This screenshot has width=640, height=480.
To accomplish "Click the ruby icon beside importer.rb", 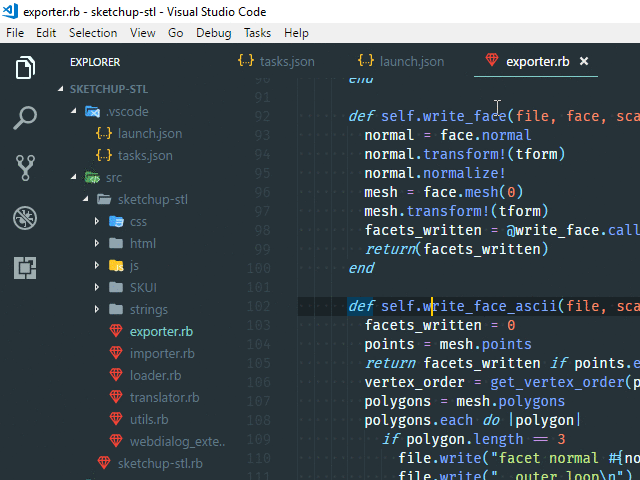I will (x=116, y=353).
